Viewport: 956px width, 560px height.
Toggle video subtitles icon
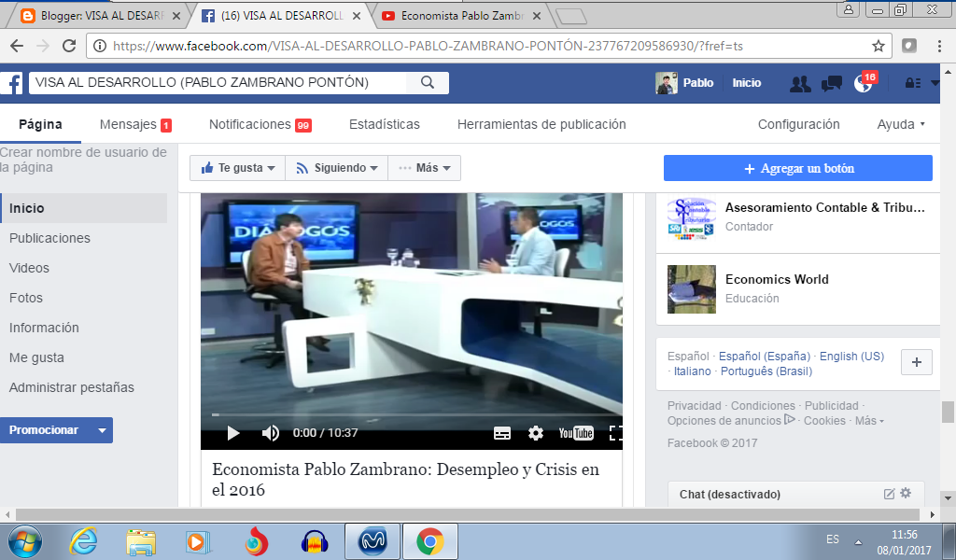[x=501, y=433]
